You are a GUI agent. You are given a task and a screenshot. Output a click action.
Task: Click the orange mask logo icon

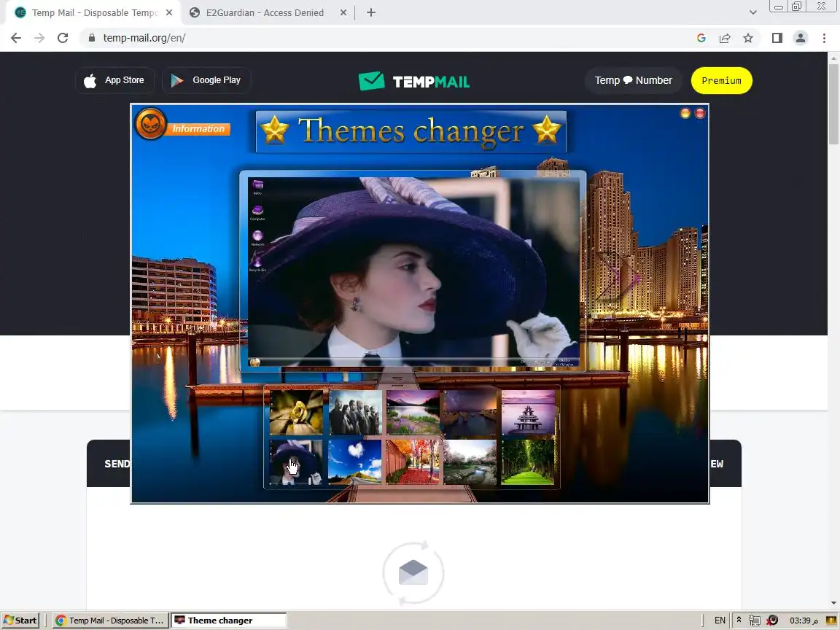tap(150, 124)
